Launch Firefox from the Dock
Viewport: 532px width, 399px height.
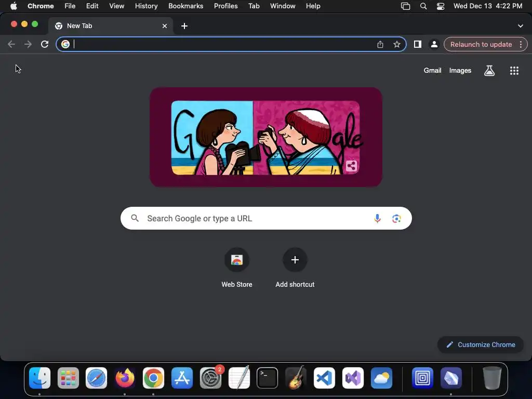pos(125,378)
